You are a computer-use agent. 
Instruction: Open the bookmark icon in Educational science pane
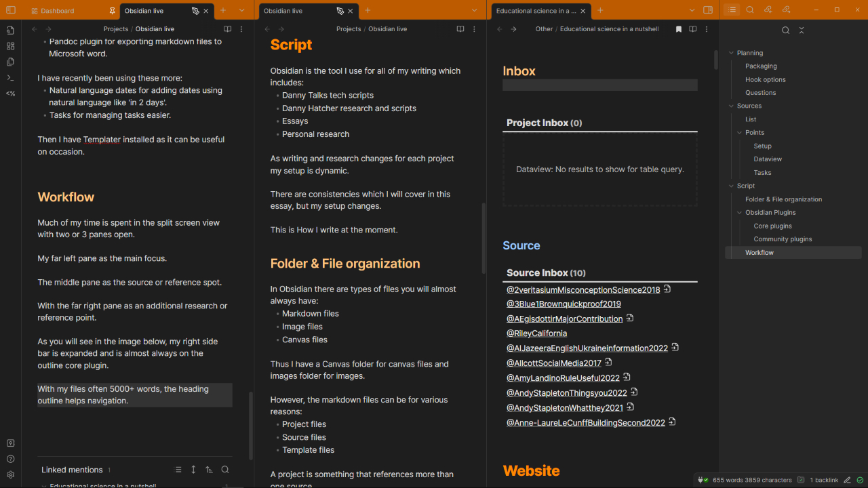[x=679, y=29]
